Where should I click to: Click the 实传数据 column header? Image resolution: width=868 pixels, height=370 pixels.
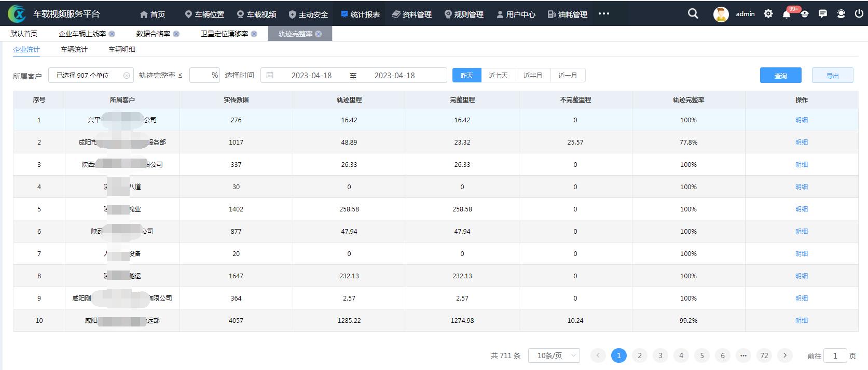(x=236, y=99)
